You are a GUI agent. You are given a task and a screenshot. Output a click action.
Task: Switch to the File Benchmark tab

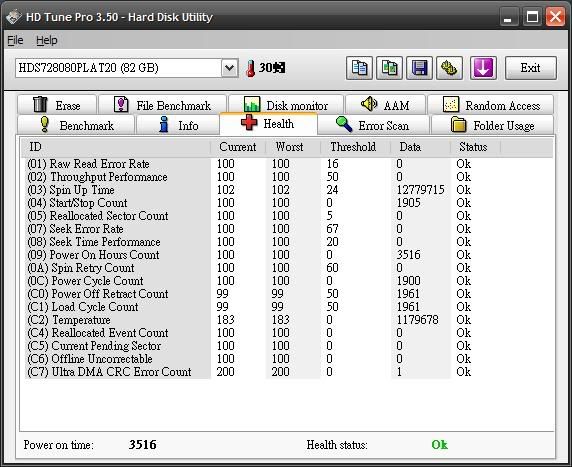click(x=163, y=105)
